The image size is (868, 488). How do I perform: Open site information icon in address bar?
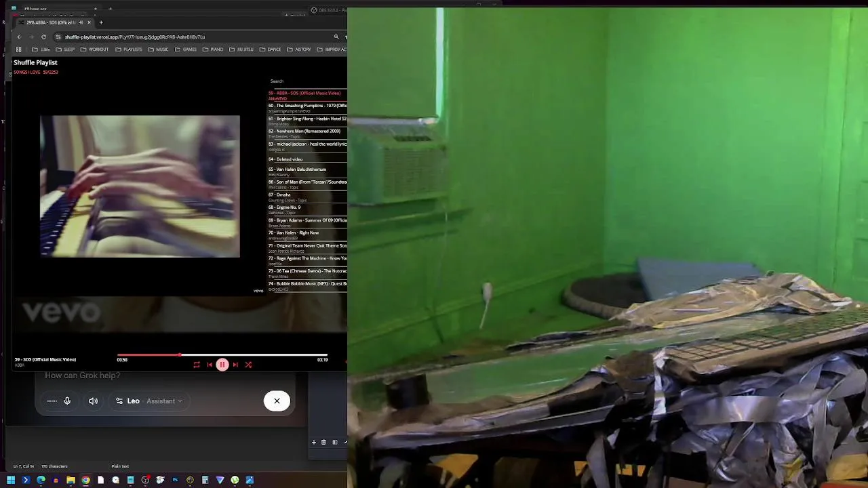coord(58,37)
